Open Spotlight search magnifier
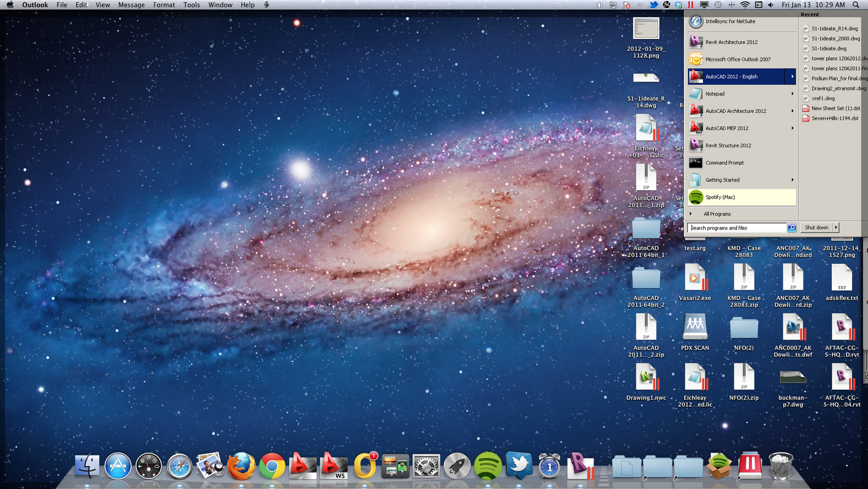The height and width of the screenshot is (489, 868). pos(856,5)
